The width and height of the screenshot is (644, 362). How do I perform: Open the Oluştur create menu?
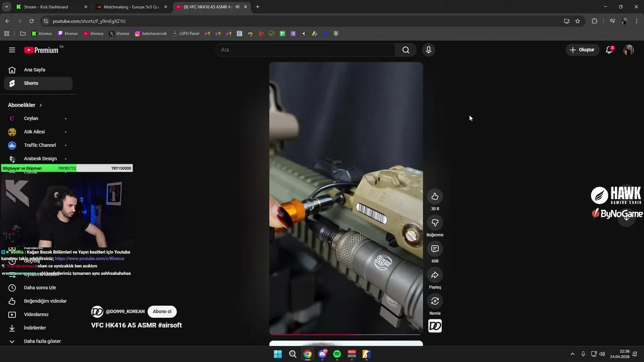(x=582, y=50)
